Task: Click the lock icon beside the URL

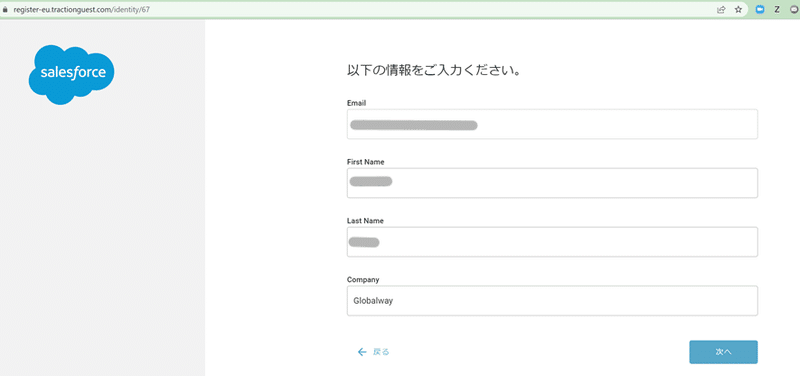Action: coord(6,10)
